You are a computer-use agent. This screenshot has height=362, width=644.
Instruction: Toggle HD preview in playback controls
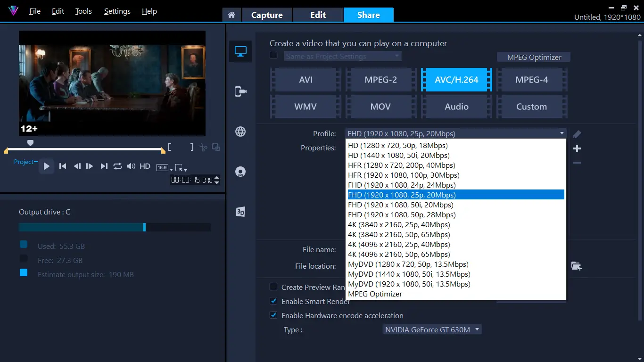(x=145, y=166)
